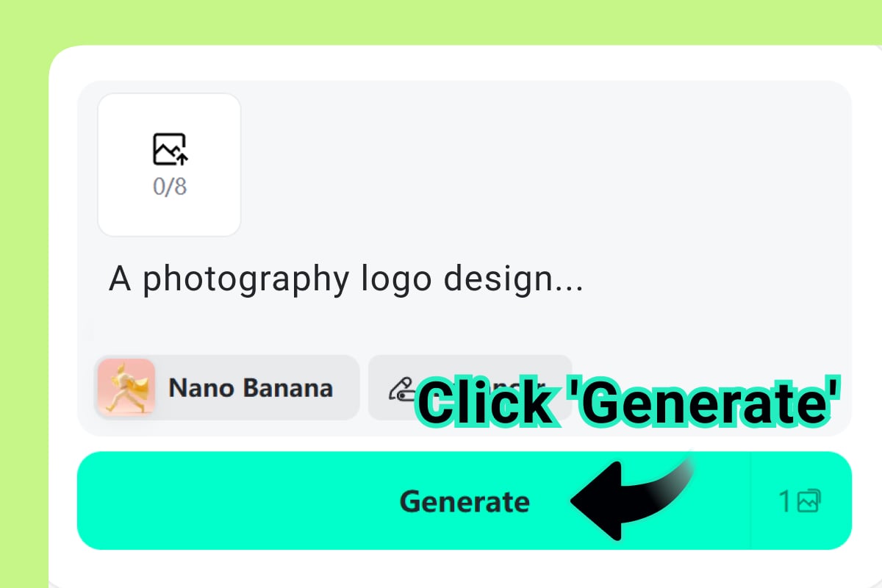
Task: Select the Nano Banana model thumbnail
Action: [126, 387]
